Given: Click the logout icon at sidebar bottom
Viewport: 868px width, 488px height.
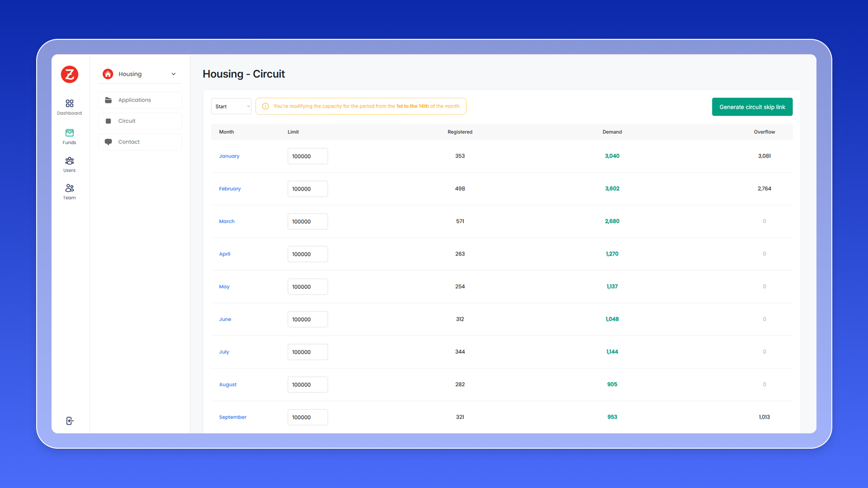Looking at the screenshot, I should [70, 421].
